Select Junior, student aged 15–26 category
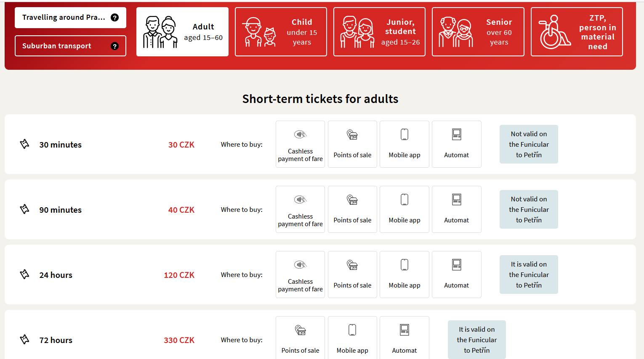This screenshot has height=359, width=644. coord(379,32)
